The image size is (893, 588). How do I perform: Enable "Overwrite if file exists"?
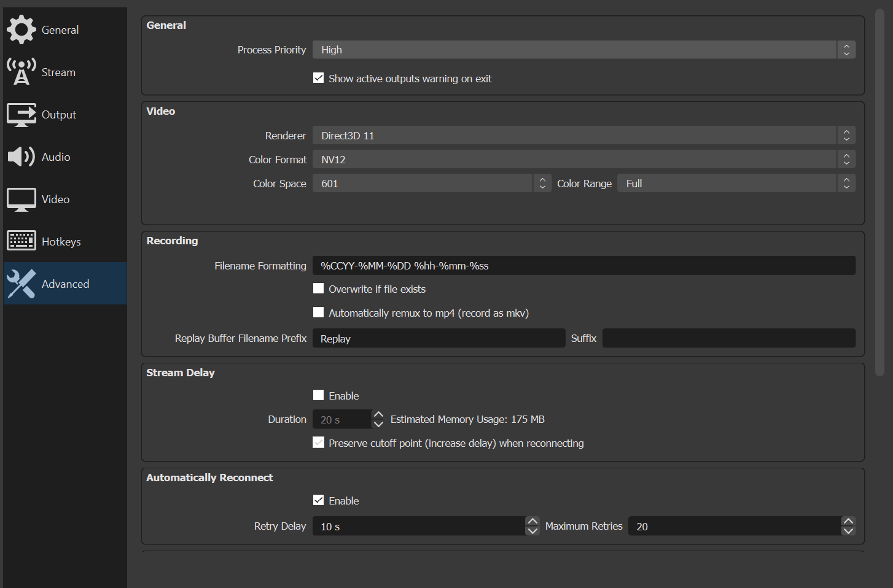pos(318,288)
